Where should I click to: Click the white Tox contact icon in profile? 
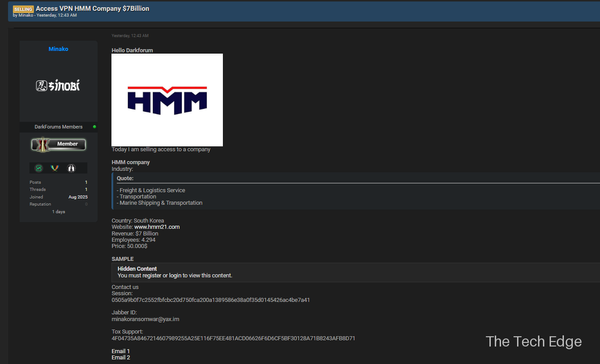point(72,168)
